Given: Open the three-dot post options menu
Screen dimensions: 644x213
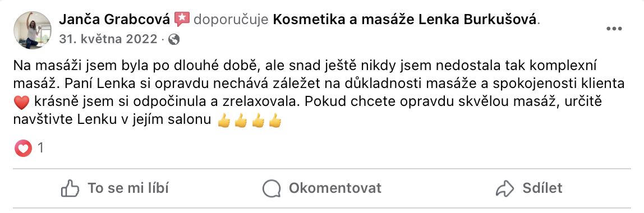Looking at the screenshot, I should [614, 29].
